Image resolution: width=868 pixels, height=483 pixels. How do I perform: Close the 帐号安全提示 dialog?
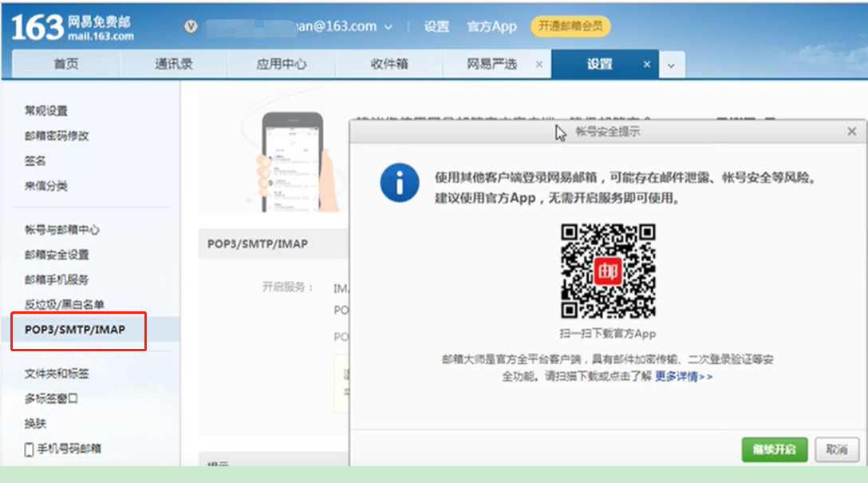[852, 131]
